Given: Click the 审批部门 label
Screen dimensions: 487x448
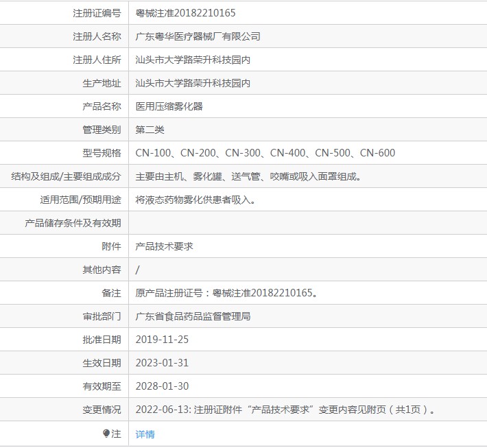Looking at the screenshot, I should tap(102, 316).
